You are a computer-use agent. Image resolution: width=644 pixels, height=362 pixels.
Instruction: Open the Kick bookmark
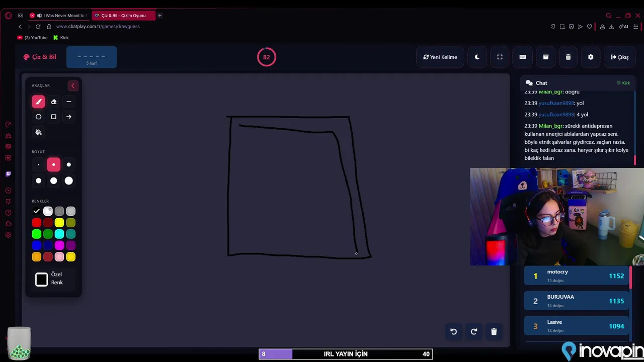61,38
